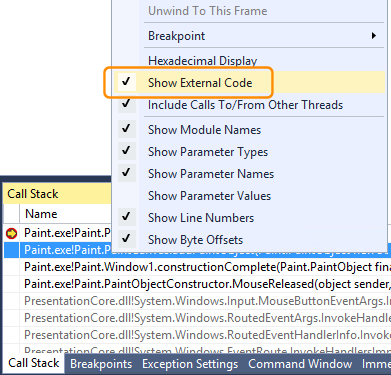391x375 pixels.
Task: Open the Command Window tab
Action: pyautogui.click(x=300, y=364)
